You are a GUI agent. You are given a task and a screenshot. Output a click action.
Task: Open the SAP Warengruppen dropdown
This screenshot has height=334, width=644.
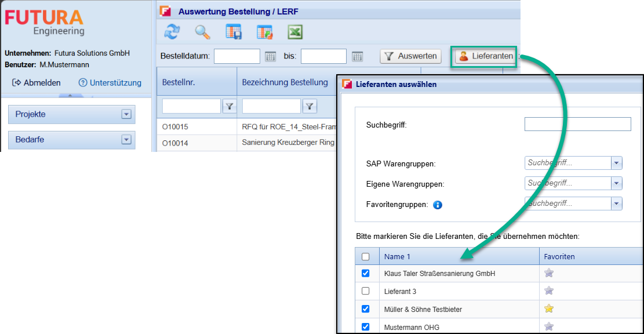[616, 163]
